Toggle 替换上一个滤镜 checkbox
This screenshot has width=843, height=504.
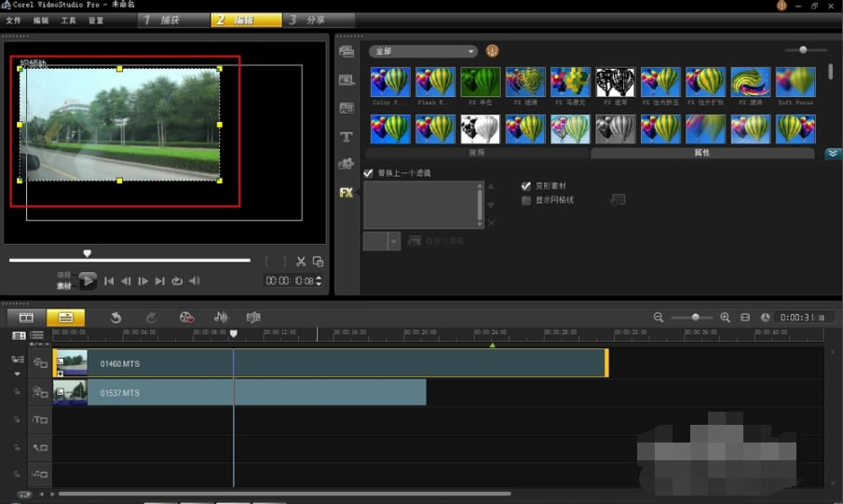[x=369, y=173]
